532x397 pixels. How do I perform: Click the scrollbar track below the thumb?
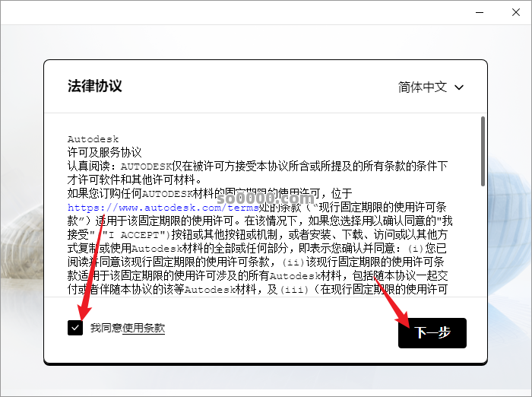[x=483, y=243]
